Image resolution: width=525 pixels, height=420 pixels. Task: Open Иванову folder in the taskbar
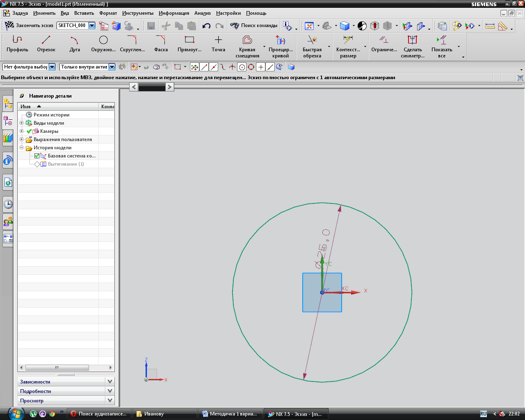pos(165,414)
